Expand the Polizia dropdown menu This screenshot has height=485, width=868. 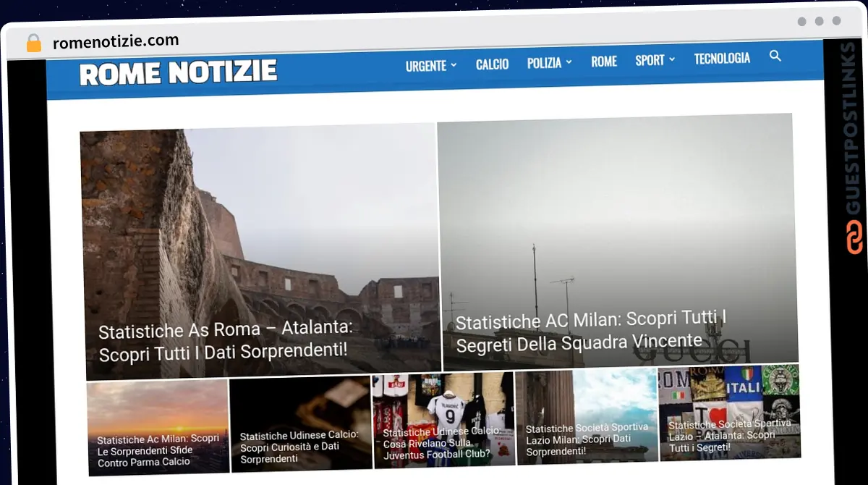coord(549,63)
